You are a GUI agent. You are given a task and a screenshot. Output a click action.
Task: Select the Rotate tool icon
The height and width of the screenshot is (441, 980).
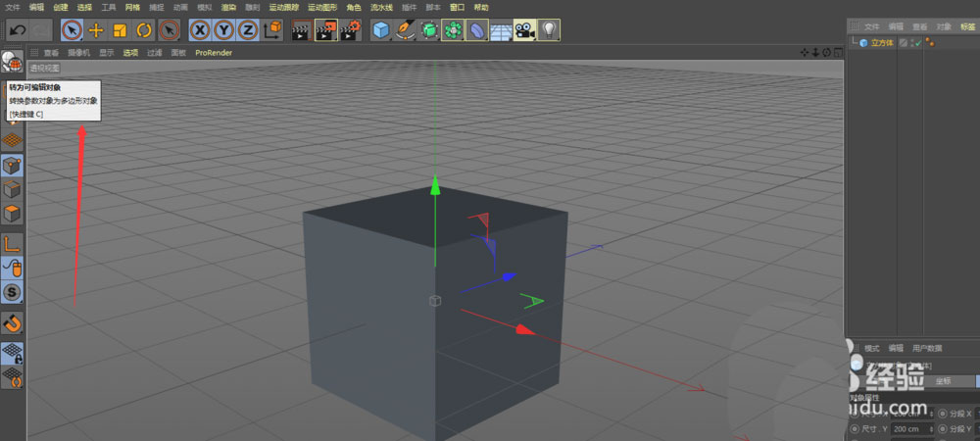[x=144, y=30]
